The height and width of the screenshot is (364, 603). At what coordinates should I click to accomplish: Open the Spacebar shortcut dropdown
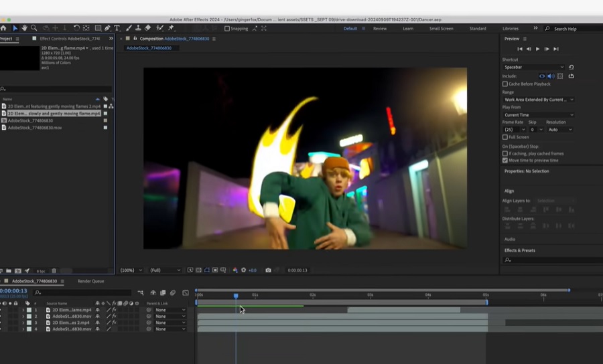pyautogui.click(x=533, y=67)
